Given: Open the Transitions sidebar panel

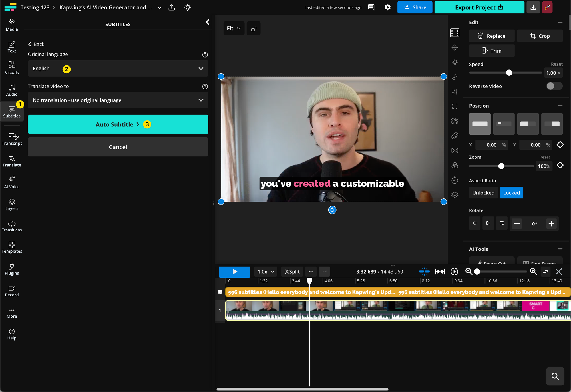Looking at the screenshot, I should click(12, 226).
